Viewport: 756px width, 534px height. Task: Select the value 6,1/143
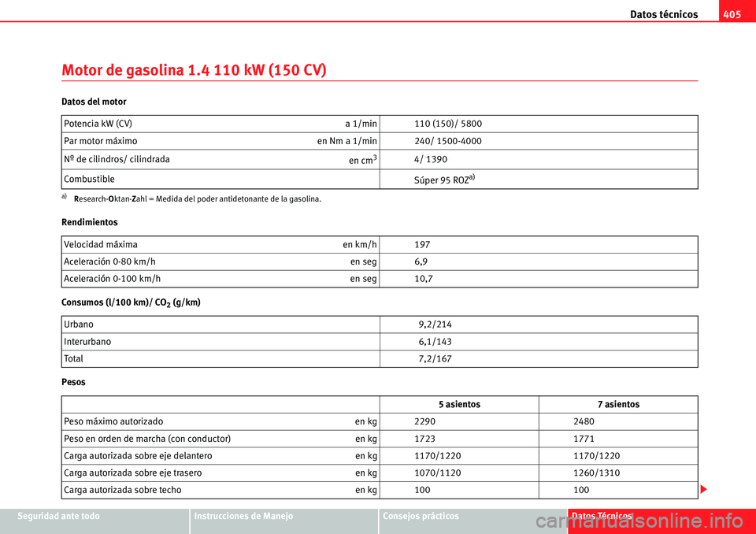click(x=435, y=342)
